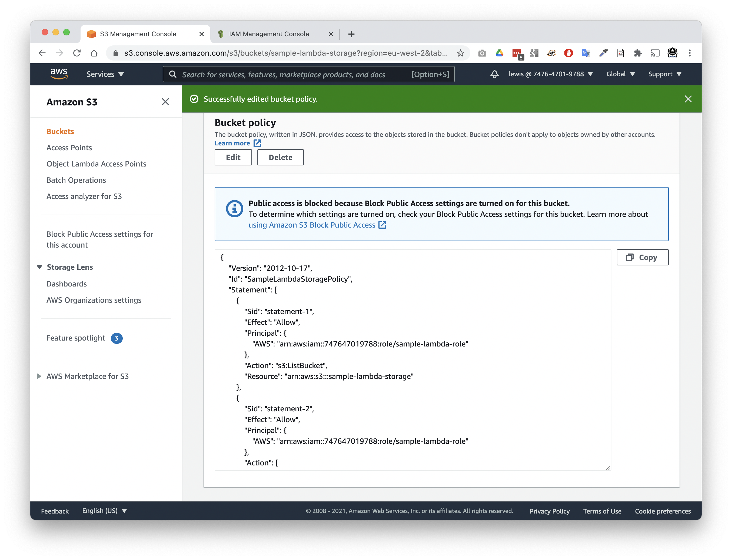
Task: Open Object Lambda Access Points
Action: click(x=96, y=164)
